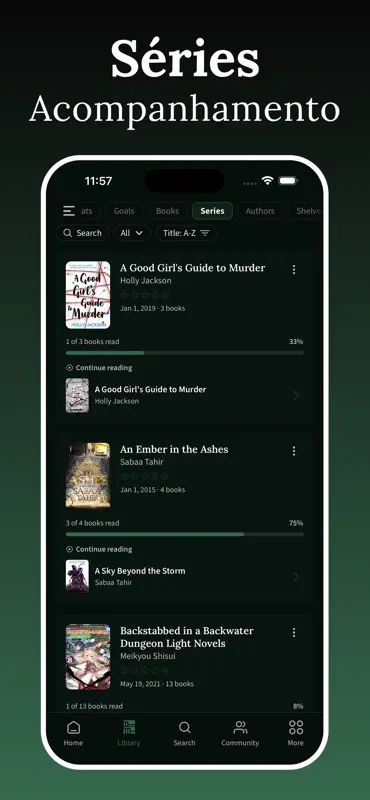Open A Good Girl's Guide to Murder continue-reading chevron

tap(296, 395)
